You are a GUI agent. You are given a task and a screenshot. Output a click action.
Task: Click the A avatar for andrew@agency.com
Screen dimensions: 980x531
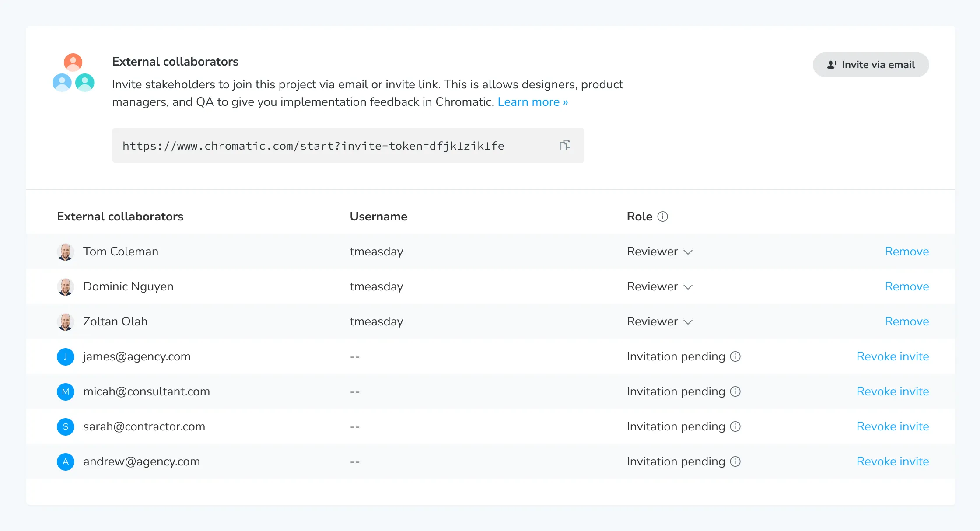pos(66,461)
